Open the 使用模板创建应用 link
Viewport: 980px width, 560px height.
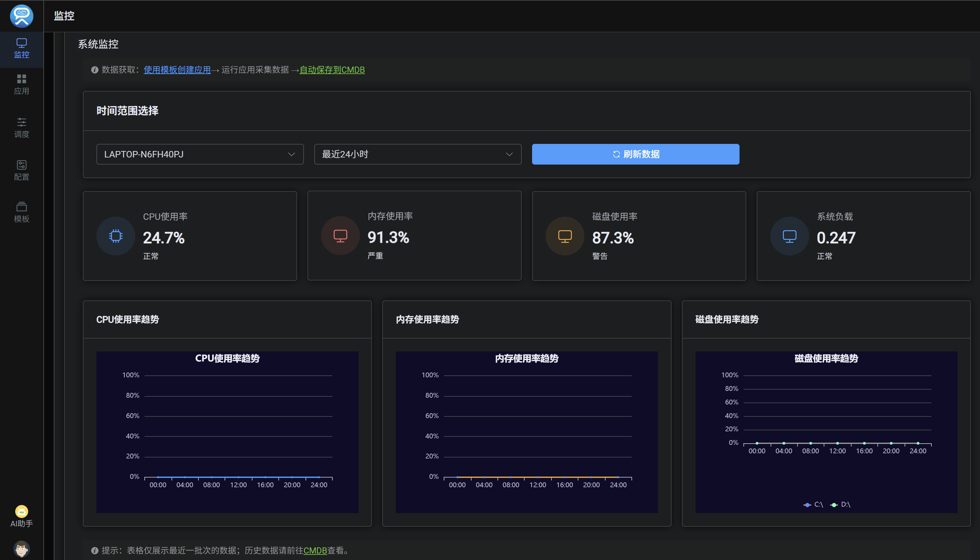tap(177, 70)
